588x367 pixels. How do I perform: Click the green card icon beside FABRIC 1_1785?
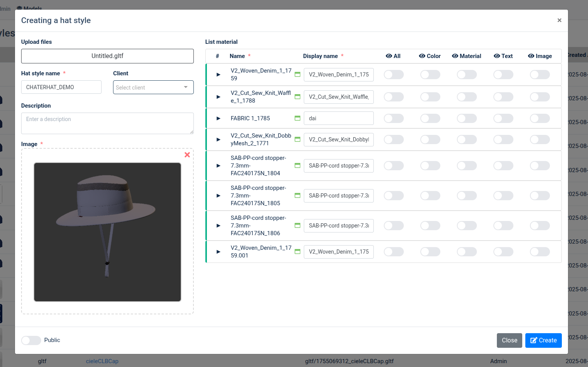pyautogui.click(x=297, y=118)
